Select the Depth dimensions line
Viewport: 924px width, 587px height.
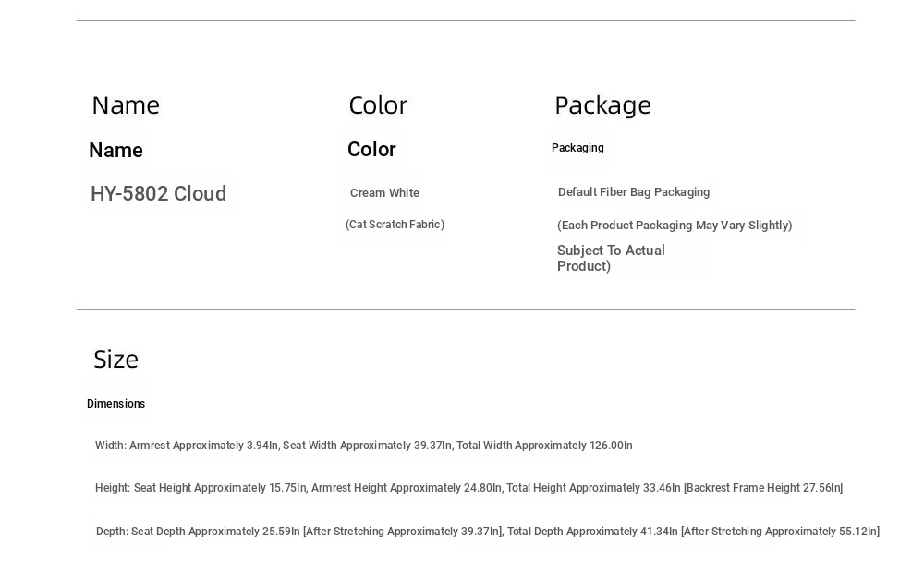488,532
